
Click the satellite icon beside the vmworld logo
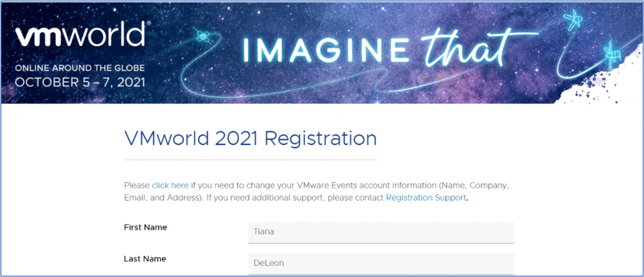(203, 37)
